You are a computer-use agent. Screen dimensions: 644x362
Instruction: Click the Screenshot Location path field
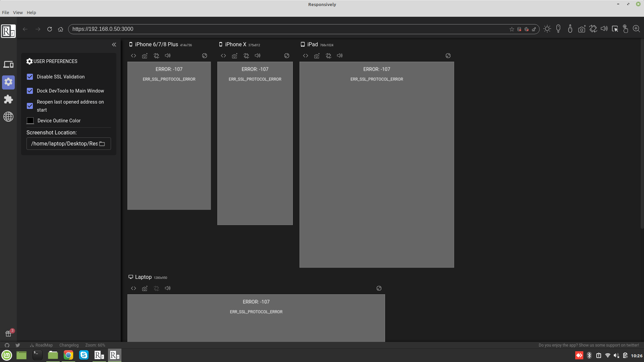[69, 144]
